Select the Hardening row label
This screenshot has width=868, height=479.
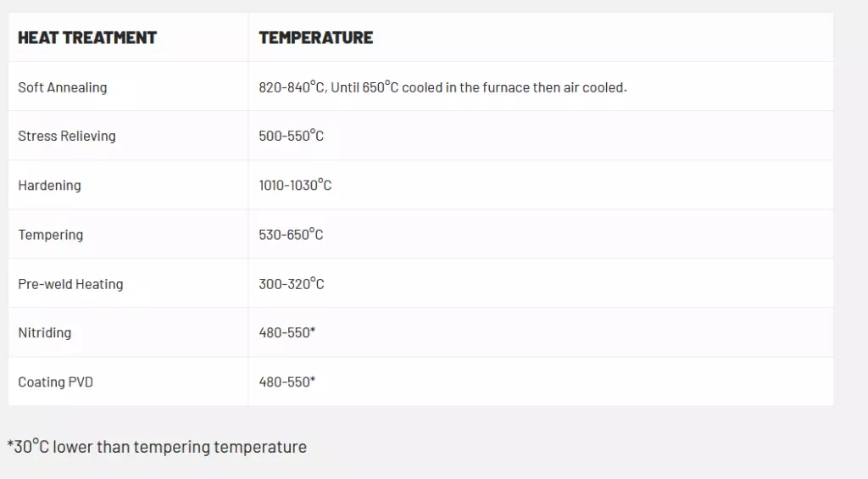(49, 185)
